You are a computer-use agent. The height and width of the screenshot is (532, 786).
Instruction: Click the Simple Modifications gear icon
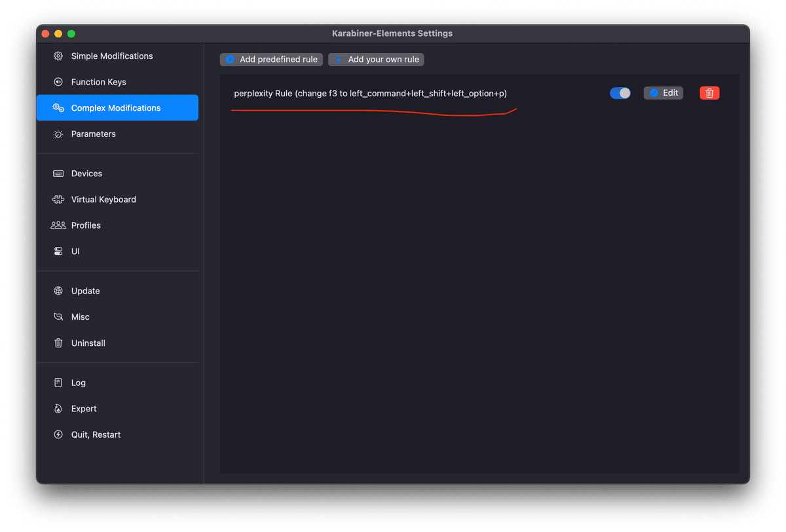point(58,56)
